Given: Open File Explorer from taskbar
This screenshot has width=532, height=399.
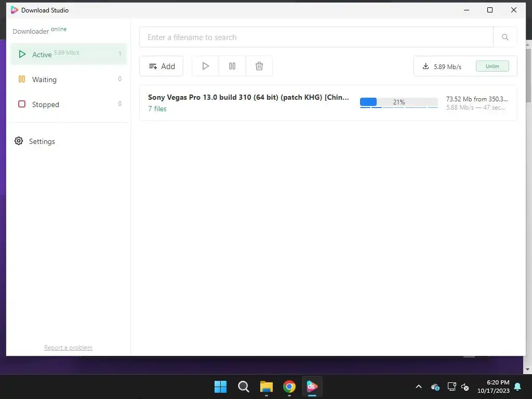Looking at the screenshot, I should (267, 387).
